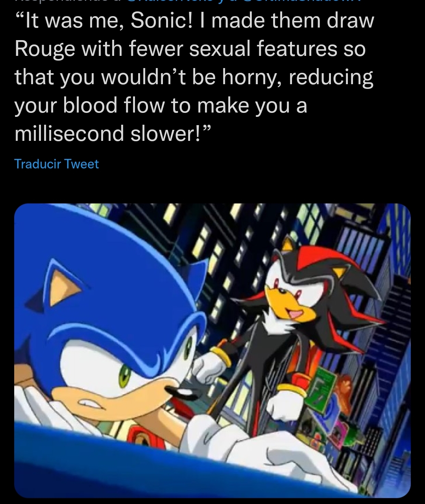425x504 pixels.
Task: Select the tweet text starting "It was me, Sonic!"
Action: tap(194, 77)
